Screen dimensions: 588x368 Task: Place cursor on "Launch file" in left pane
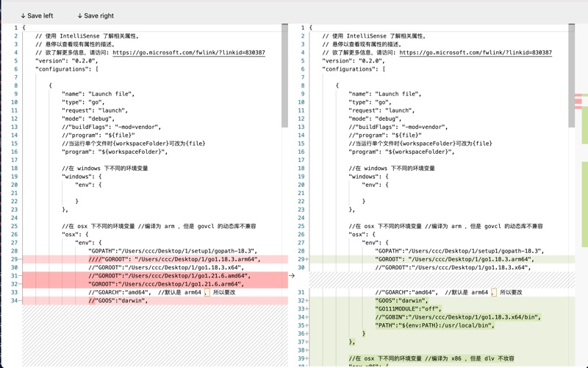(x=111, y=94)
